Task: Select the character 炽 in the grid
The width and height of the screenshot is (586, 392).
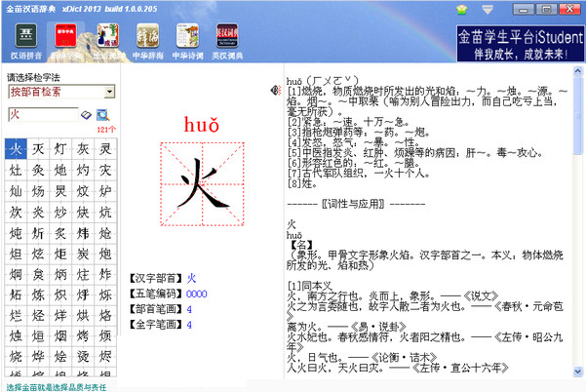Action: tap(60, 294)
